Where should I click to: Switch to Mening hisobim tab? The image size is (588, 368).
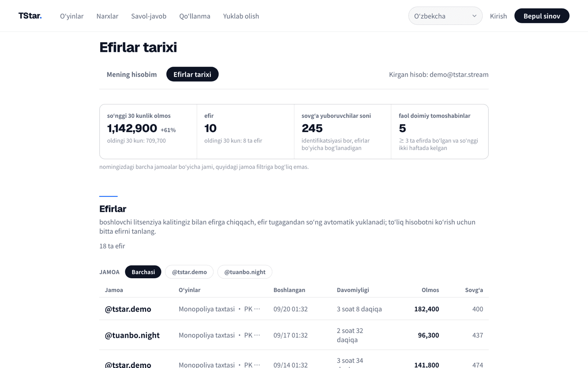coord(132,74)
